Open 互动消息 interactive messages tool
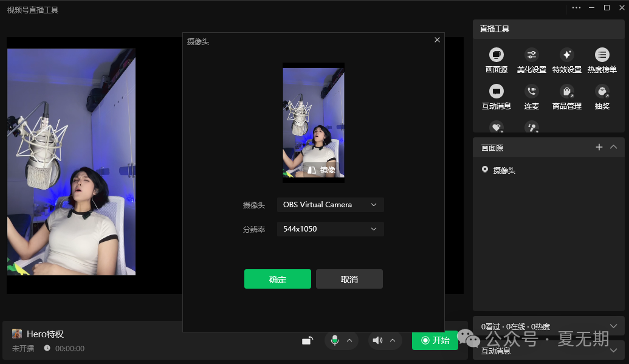This screenshot has width=629, height=364. pyautogui.click(x=495, y=96)
